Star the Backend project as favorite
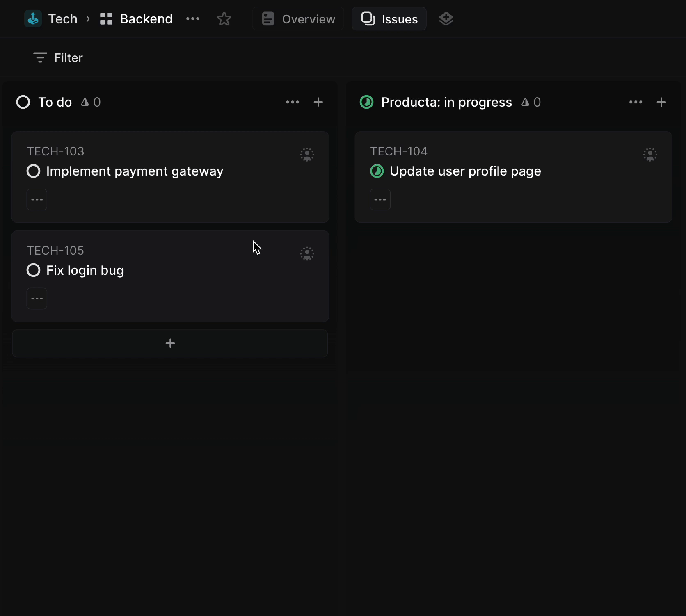The height and width of the screenshot is (616, 686). click(224, 19)
